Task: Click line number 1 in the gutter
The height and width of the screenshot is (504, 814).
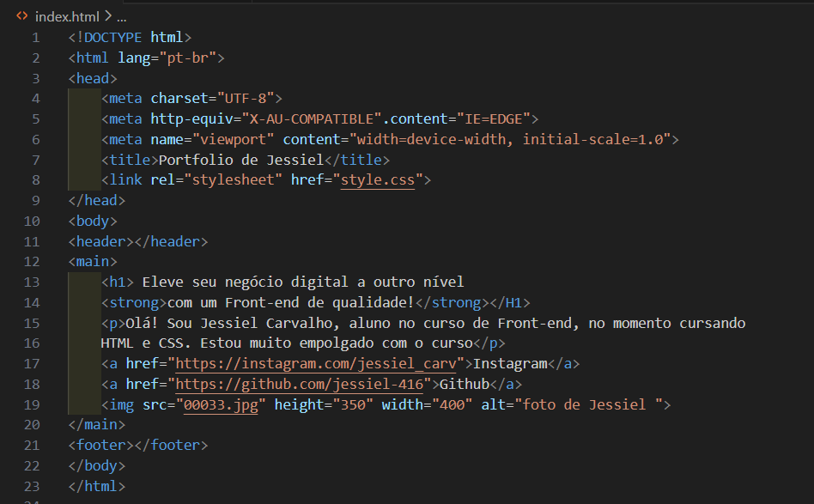Action: 35,38
